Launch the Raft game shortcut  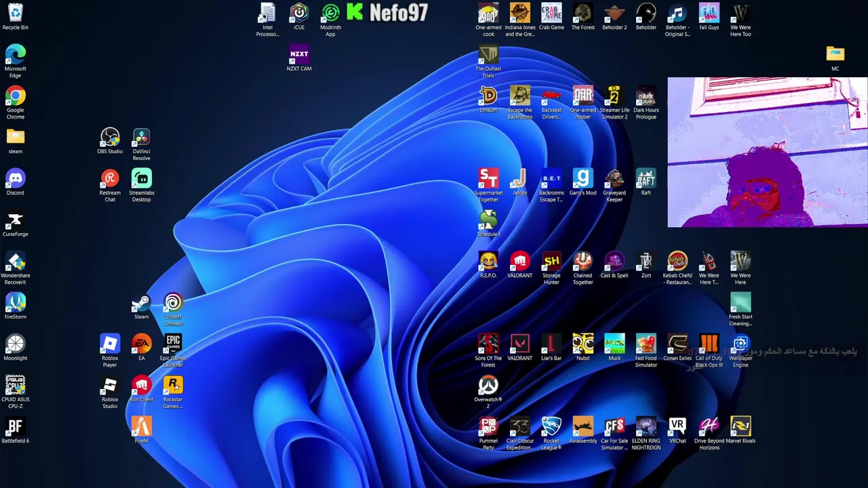(646, 182)
